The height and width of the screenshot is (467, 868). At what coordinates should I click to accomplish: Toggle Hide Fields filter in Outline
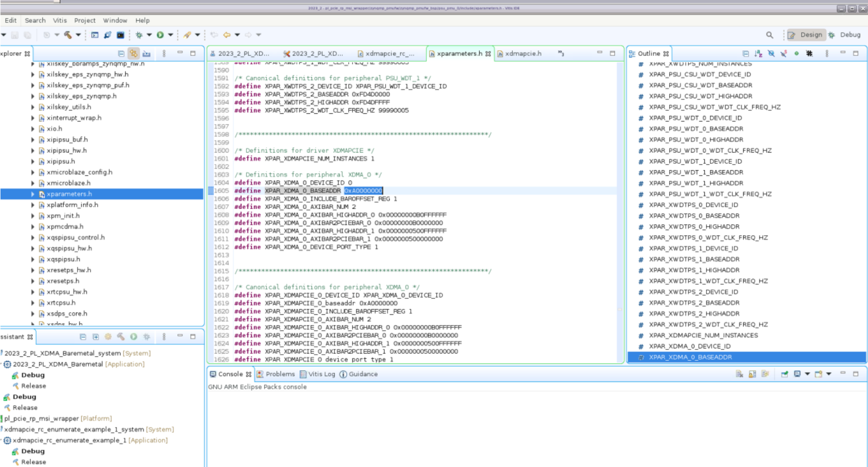tap(771, 54)
